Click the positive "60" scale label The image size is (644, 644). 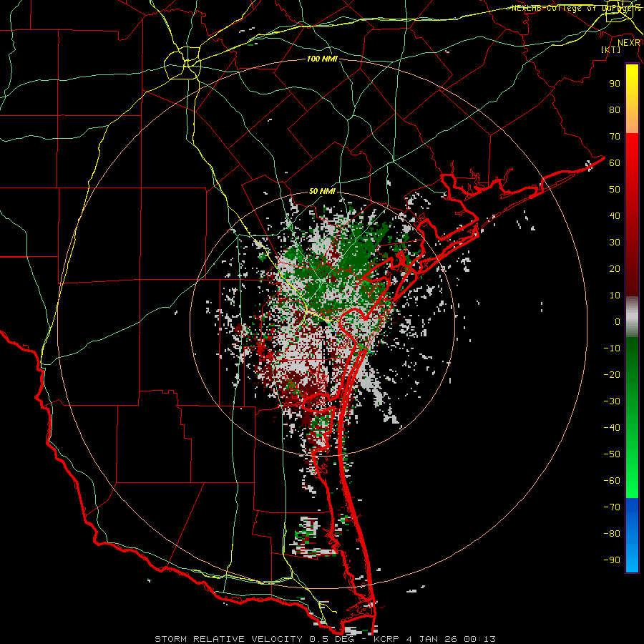(x=615, y=162)
